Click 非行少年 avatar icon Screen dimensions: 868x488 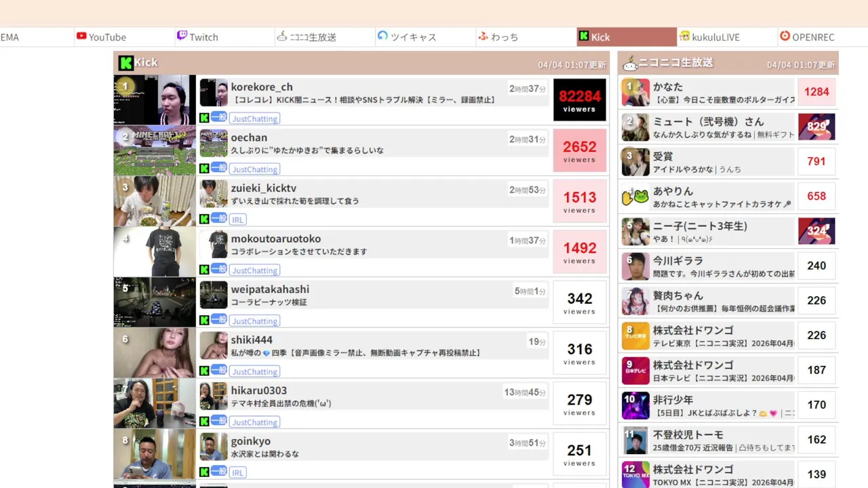pos(635,405)
